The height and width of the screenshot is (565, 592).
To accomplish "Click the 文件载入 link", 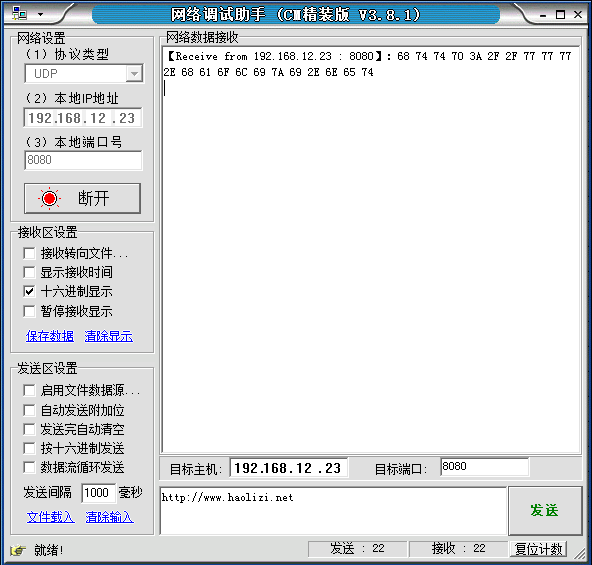I will pos(51,517).
